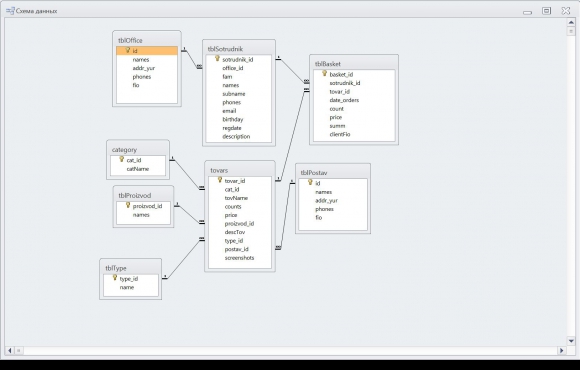Select relationship line from tblType to tovars
This screenshot has height=370, width=580.
pos(183,259)
